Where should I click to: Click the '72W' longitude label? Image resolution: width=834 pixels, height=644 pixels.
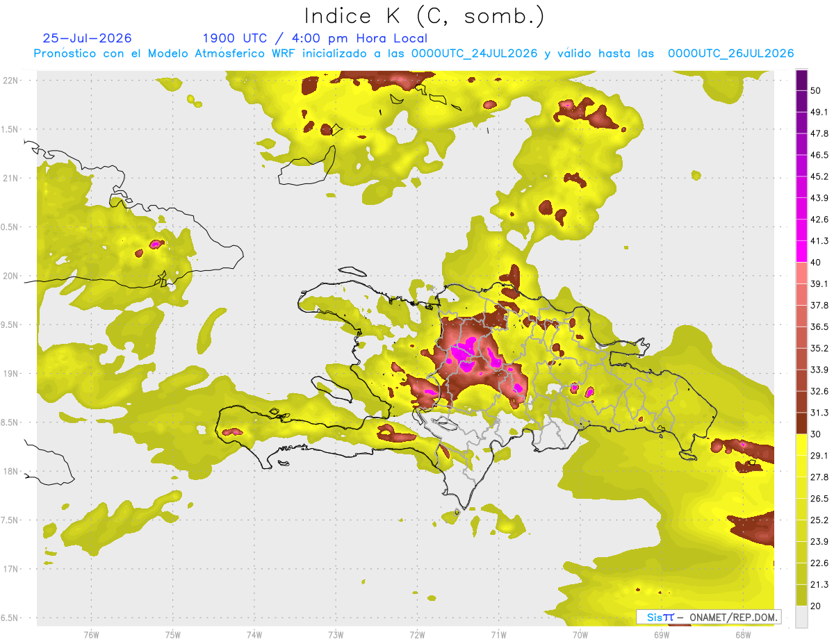point(417,634)
